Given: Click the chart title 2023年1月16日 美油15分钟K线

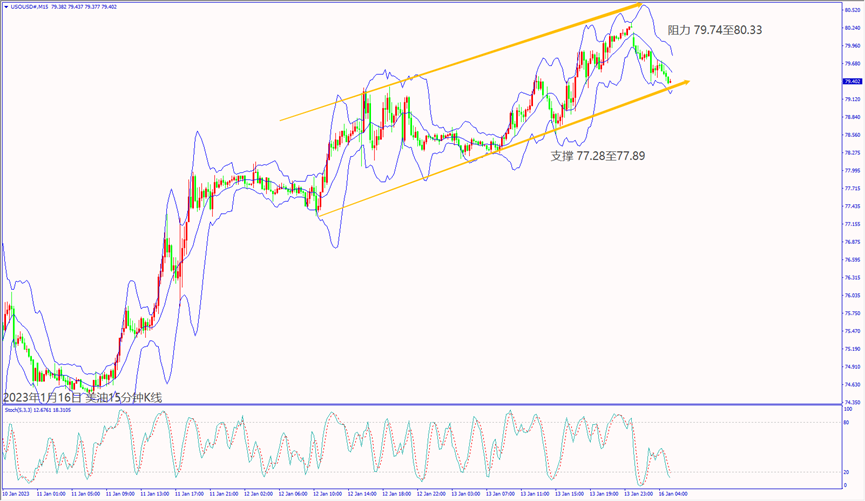Looking at the screenshot, I should [83, 397].
